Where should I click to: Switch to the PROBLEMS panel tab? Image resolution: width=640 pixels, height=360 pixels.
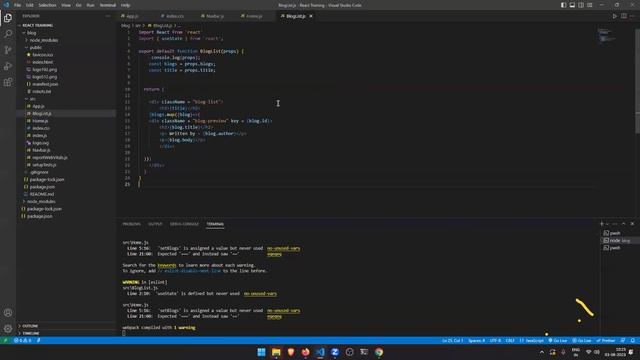tap(131, 224)
